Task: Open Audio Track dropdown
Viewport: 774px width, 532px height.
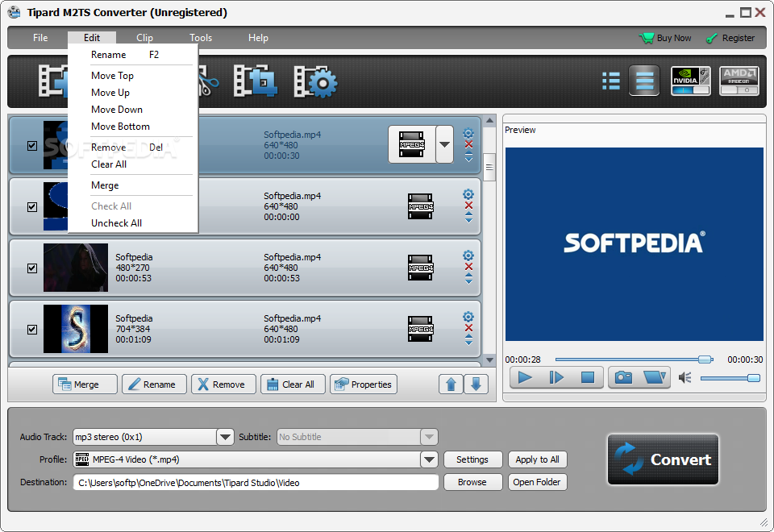Action: 225,437
